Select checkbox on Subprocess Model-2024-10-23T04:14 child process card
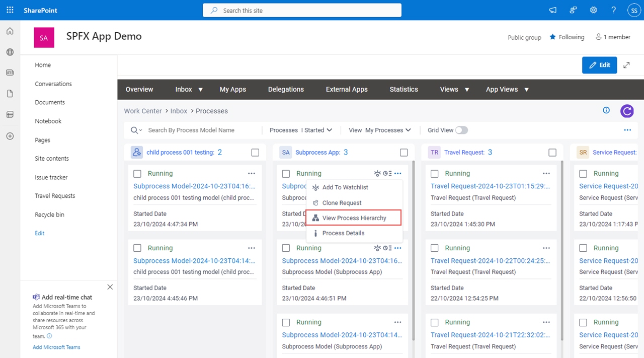Screen dimensions: 644x358 coord(137,248)
